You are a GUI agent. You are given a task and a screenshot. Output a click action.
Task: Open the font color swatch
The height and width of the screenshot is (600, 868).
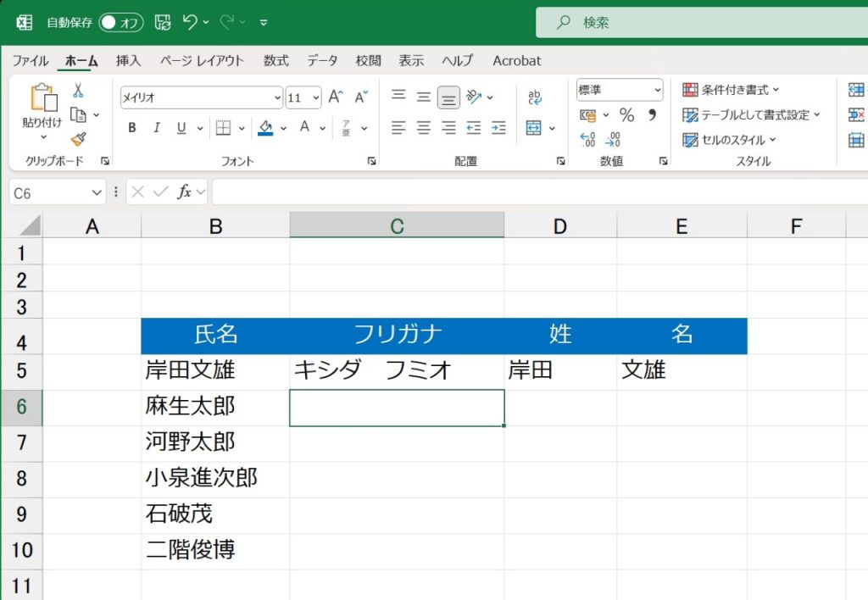[x=305, y=128]
